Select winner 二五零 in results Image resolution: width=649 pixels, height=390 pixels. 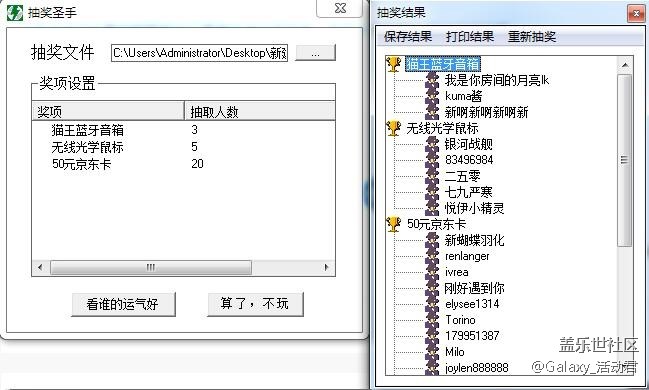coord(462,176)
